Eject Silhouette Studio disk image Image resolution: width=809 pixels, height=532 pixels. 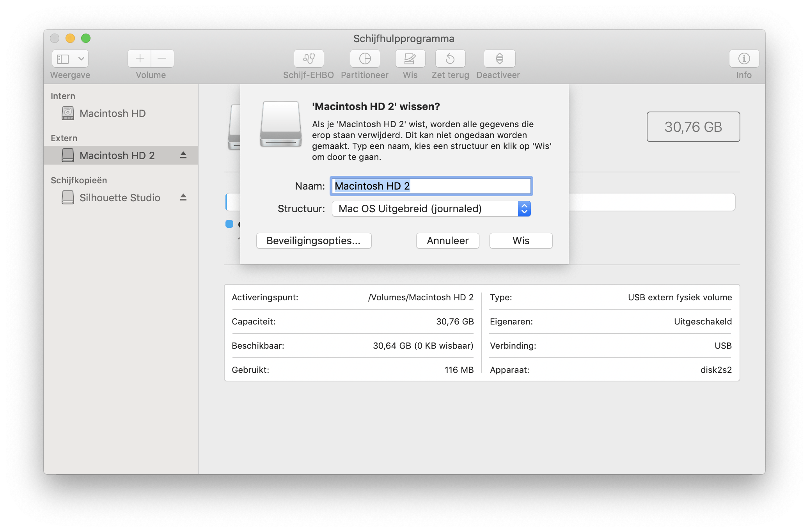point(183,197)
